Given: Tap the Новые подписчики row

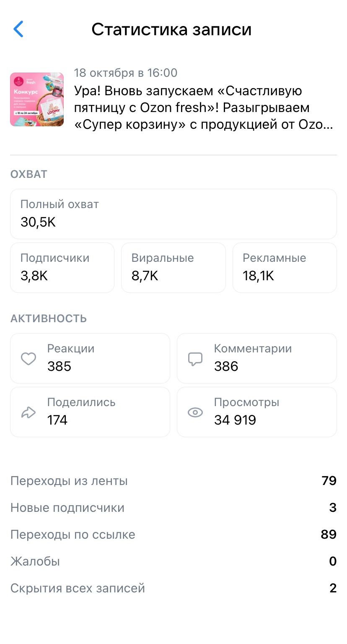Looking at the screenshot, I should [173, 508].
